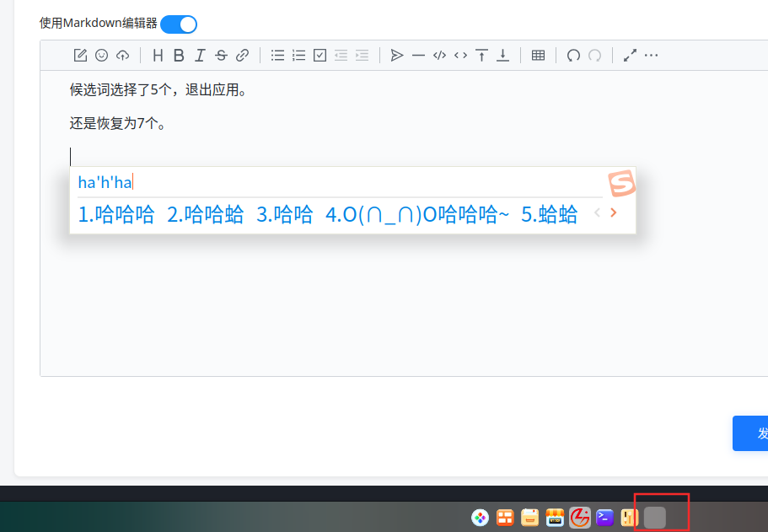Insert inline code

click(460, 56)
